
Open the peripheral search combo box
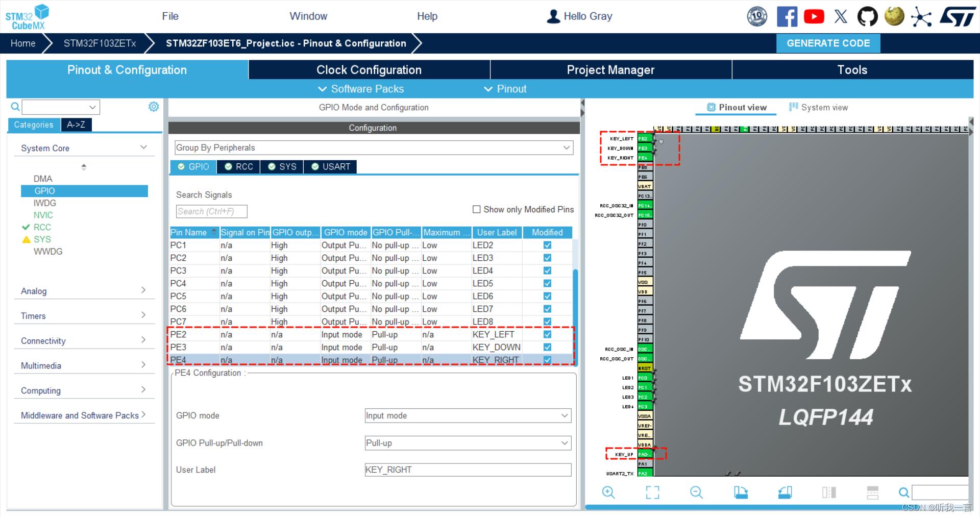tap(61, 107)
